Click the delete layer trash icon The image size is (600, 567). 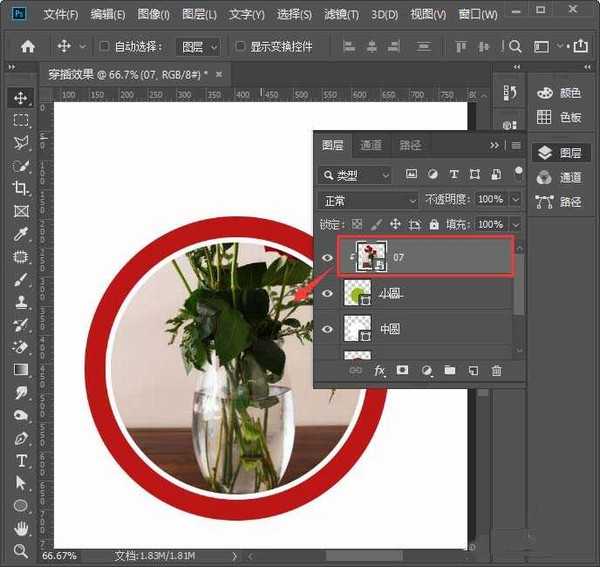(496, 371)
